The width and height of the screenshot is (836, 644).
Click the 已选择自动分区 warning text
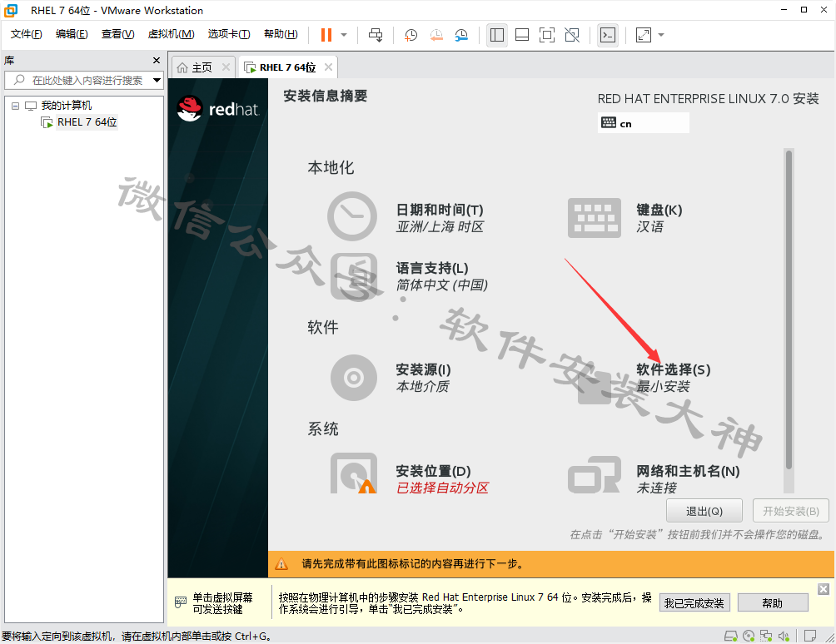click(442, 488)
